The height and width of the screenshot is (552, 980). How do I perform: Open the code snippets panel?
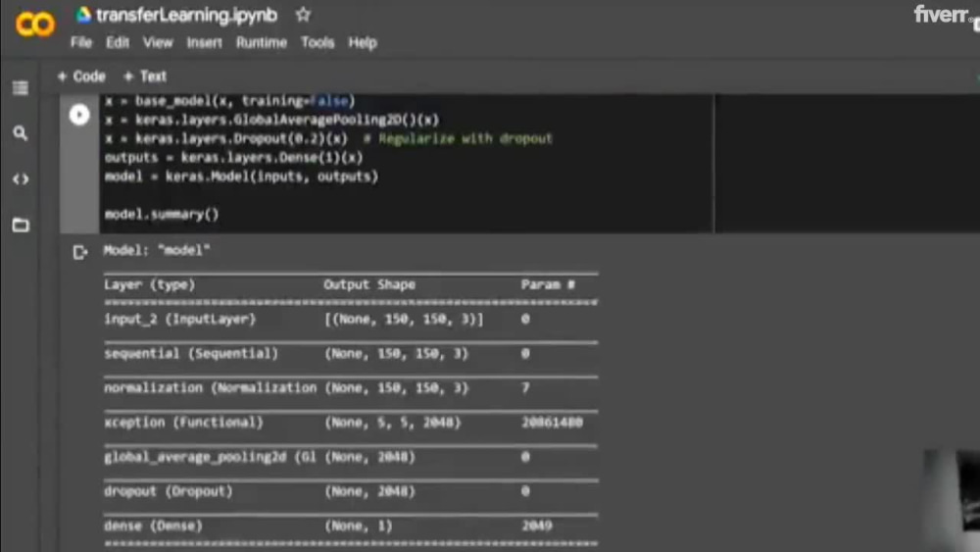21,179
